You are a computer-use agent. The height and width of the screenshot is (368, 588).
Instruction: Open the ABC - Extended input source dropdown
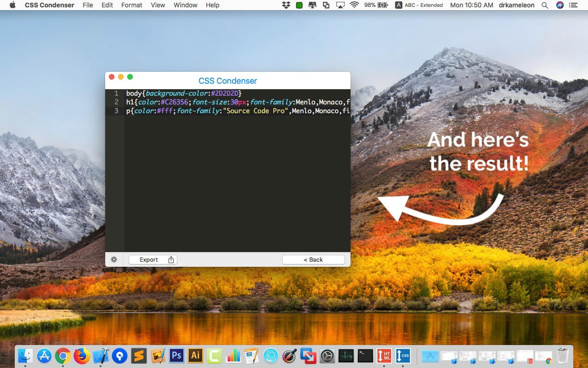(x=419, y=5)
